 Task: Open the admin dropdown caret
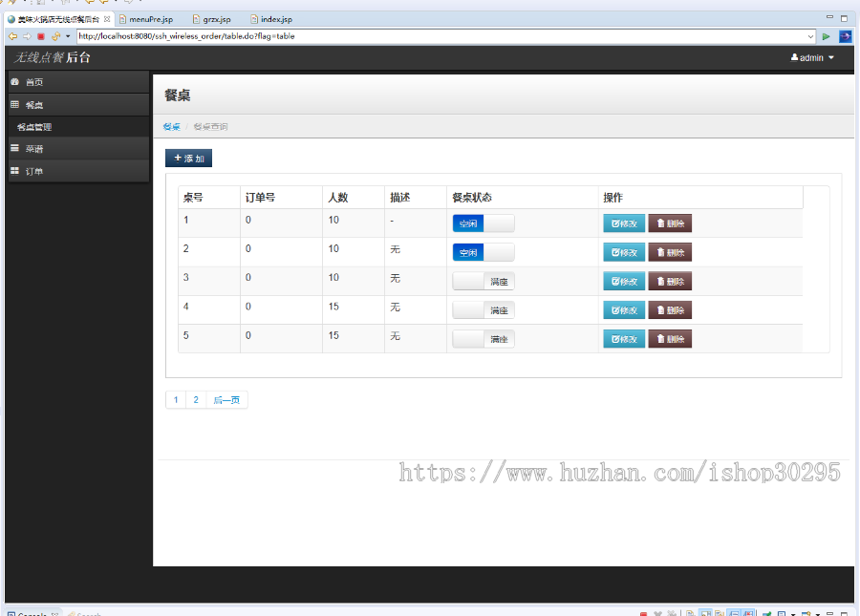click(831, 57)
